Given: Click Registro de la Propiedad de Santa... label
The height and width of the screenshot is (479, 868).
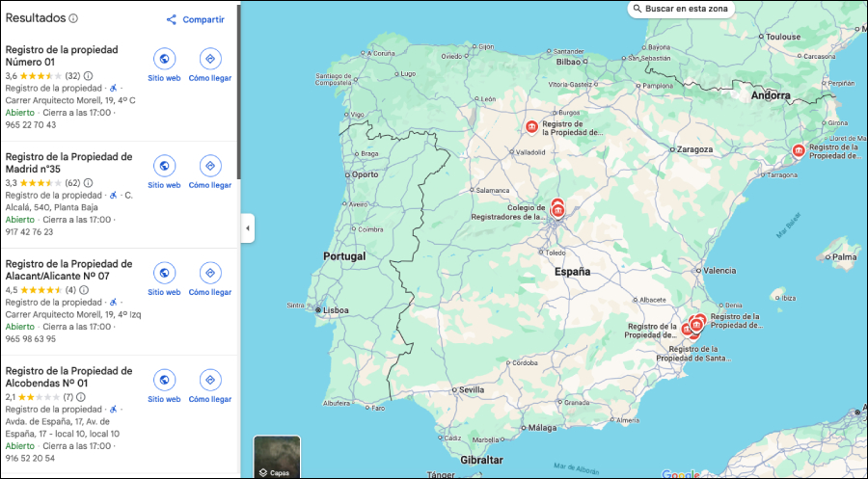Looking at the screenshot, I should tap(693, 354).
